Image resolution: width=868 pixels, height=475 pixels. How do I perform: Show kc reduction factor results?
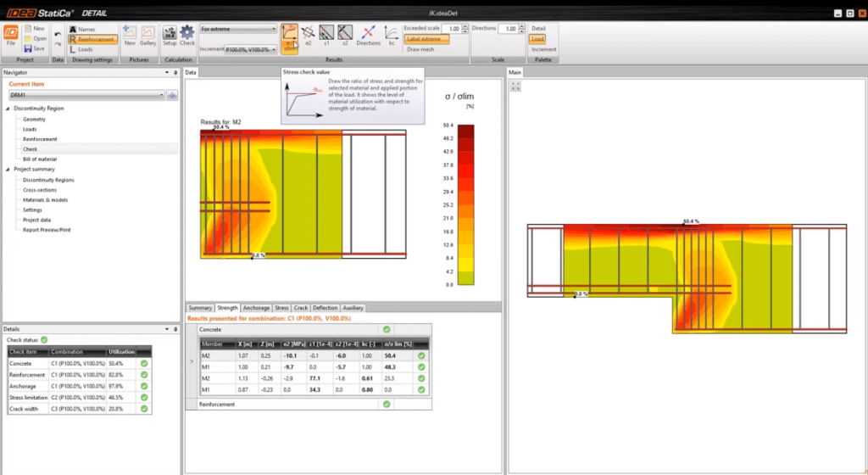392,36
